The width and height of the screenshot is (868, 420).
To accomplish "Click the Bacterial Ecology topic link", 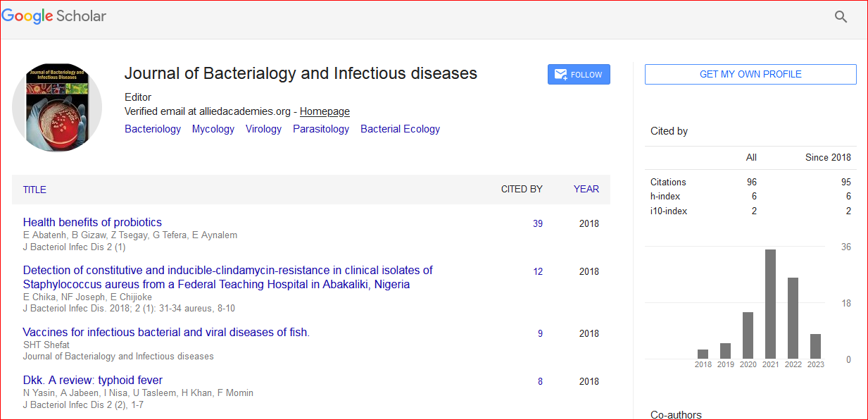I will point(400,129).
